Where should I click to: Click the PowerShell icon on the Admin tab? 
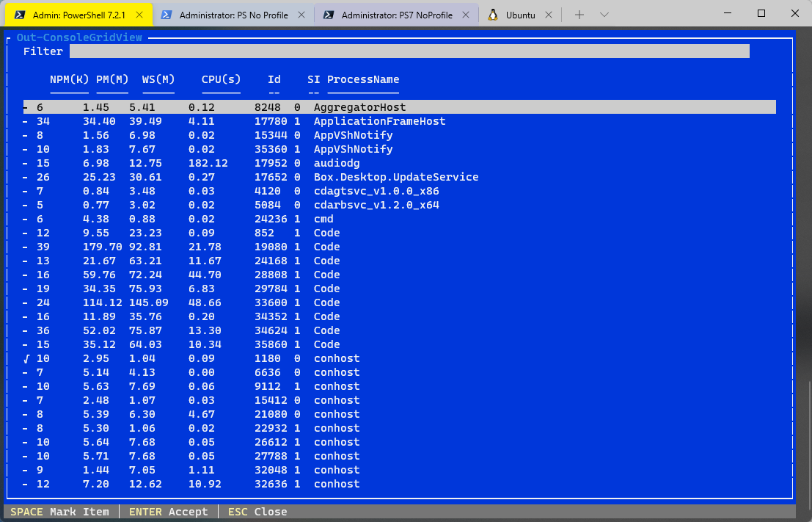pyautogui.click(x=22, y=15)
